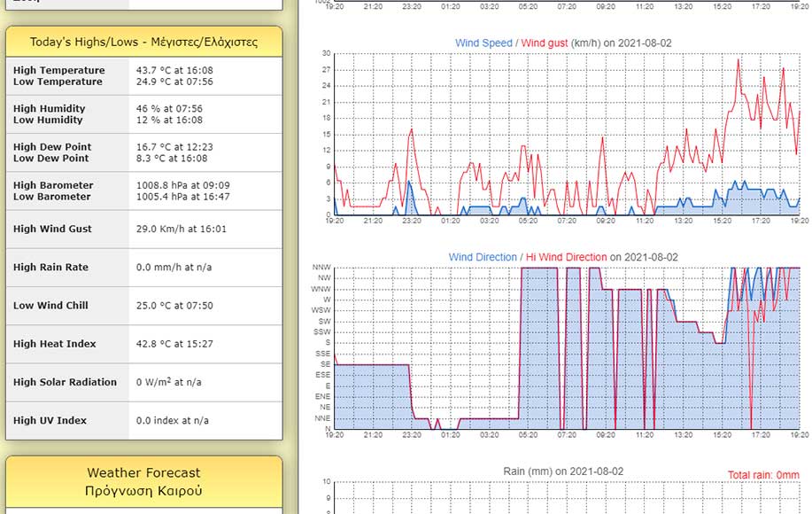The width and height of the screenshot is (812, 514).
Task: Click the Today's Highs/Lows panel header
Action: pos(144,42)
